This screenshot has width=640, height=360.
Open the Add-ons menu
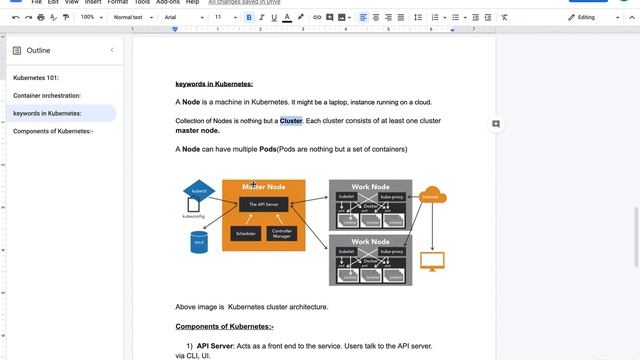(x=168, y=2)
